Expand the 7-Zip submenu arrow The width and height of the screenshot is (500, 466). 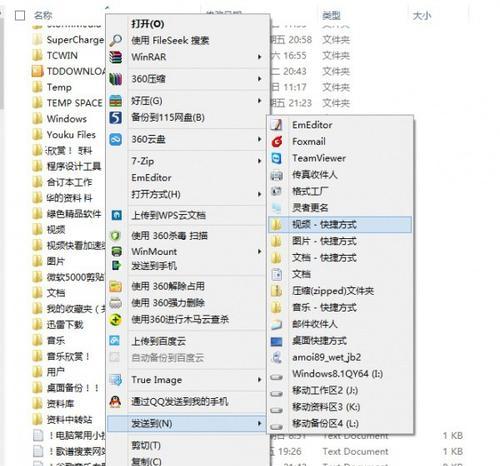[x=260, y=161]
